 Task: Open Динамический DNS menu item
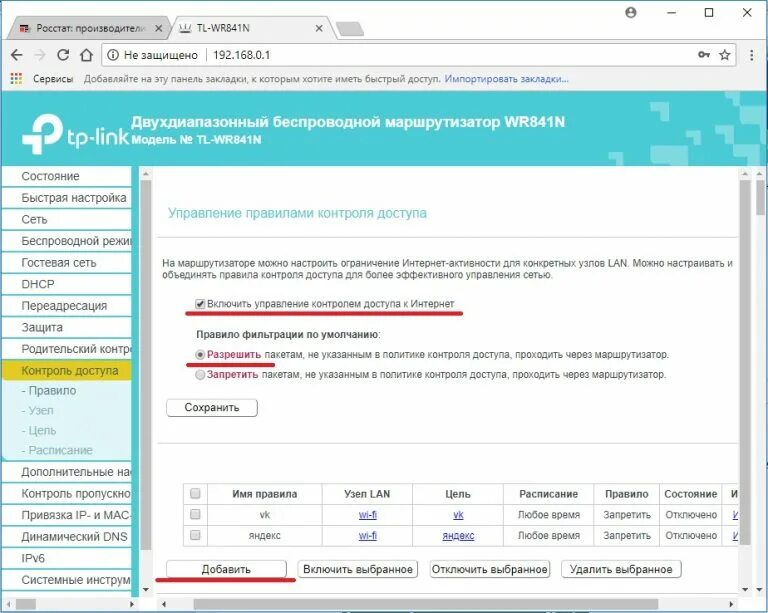pos(67,537)
